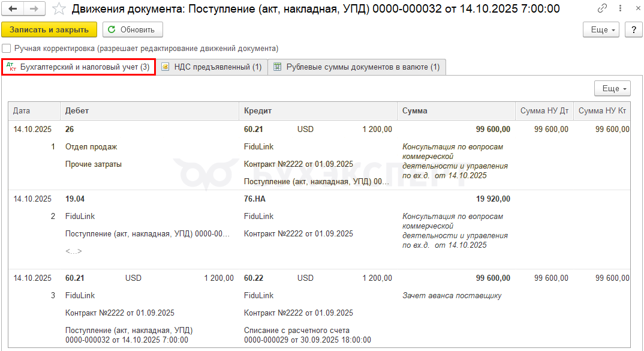Open Рублевые суммы документов в валюте tab
Viewport: 644px width, 351px height.
357,67
